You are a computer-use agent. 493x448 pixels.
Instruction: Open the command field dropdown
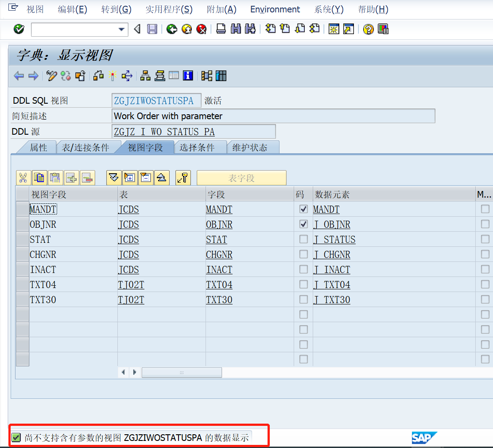(120, 29)
